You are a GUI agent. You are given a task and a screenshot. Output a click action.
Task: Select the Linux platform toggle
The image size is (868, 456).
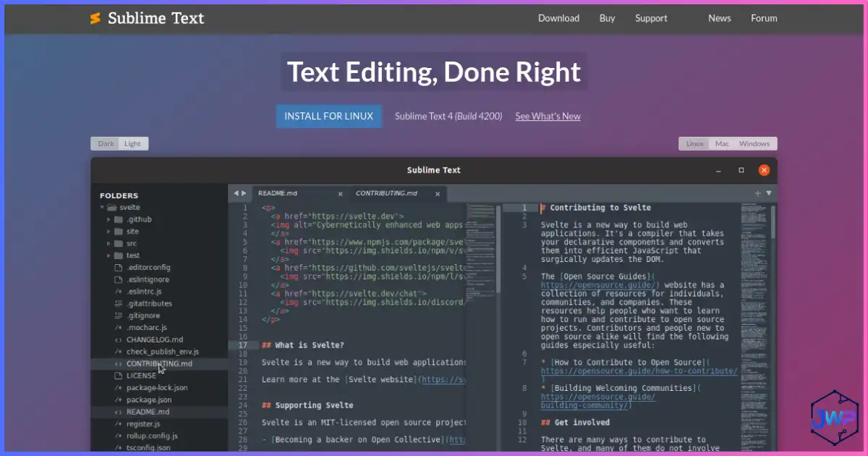point(694,143)
